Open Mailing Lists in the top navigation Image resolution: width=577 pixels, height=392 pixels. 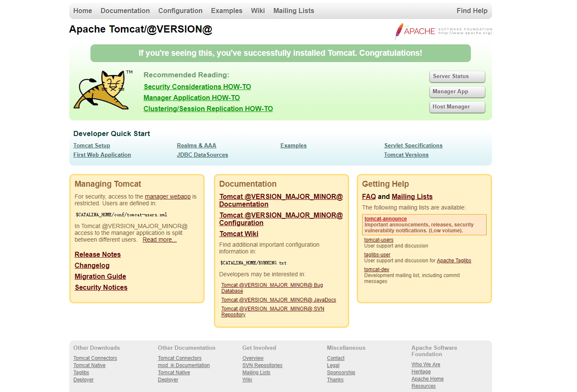[294, 11]
